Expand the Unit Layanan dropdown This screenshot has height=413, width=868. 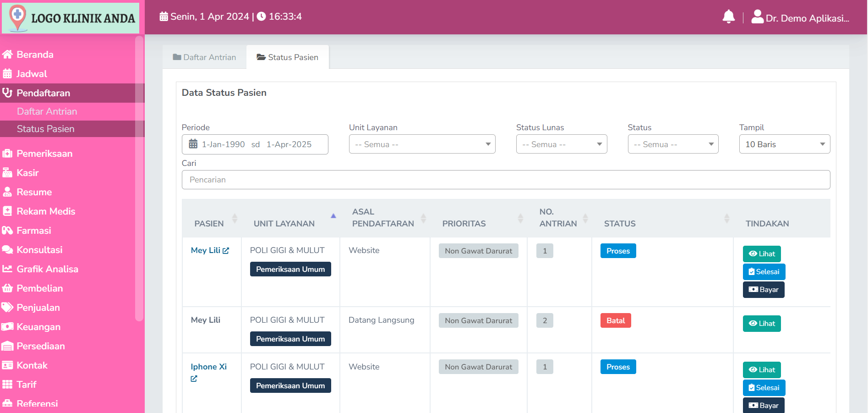point(422,144)
